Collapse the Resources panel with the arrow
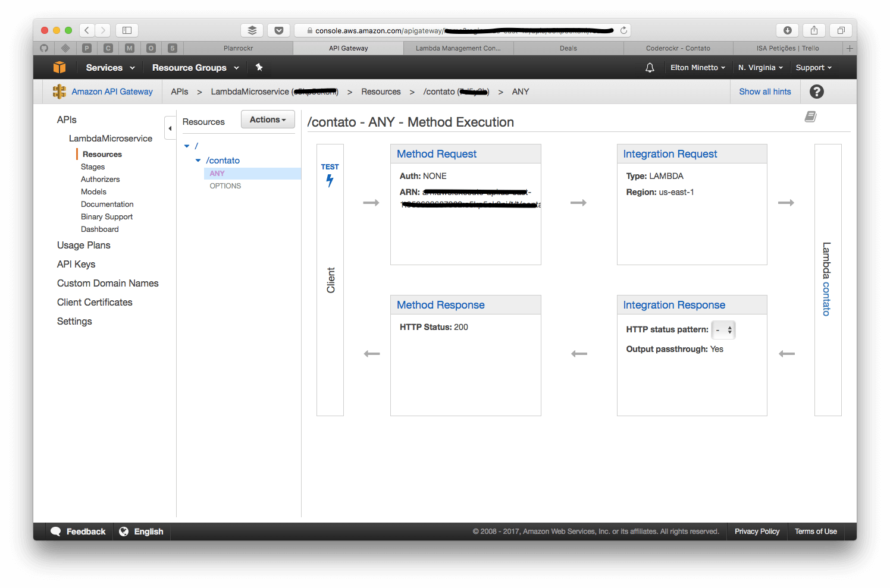The image size is (890, 588). pos(170,128)
